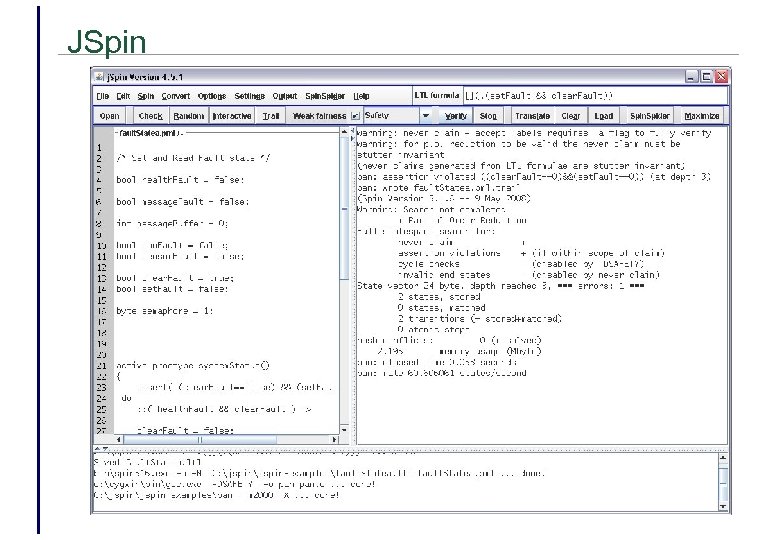The image size is (780, 540).
Task: Click the Clear button
Action: (571, 116)
